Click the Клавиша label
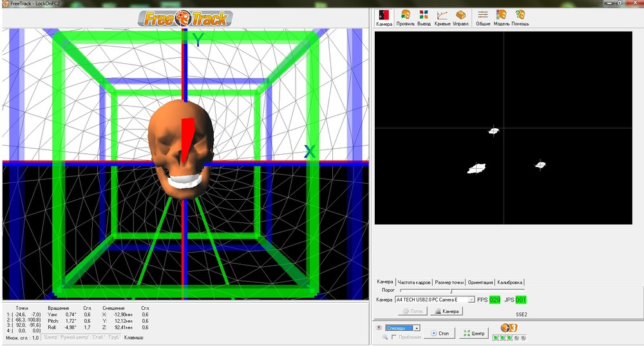The width and height of the screenshot is (644, 346). coord(134,338)
